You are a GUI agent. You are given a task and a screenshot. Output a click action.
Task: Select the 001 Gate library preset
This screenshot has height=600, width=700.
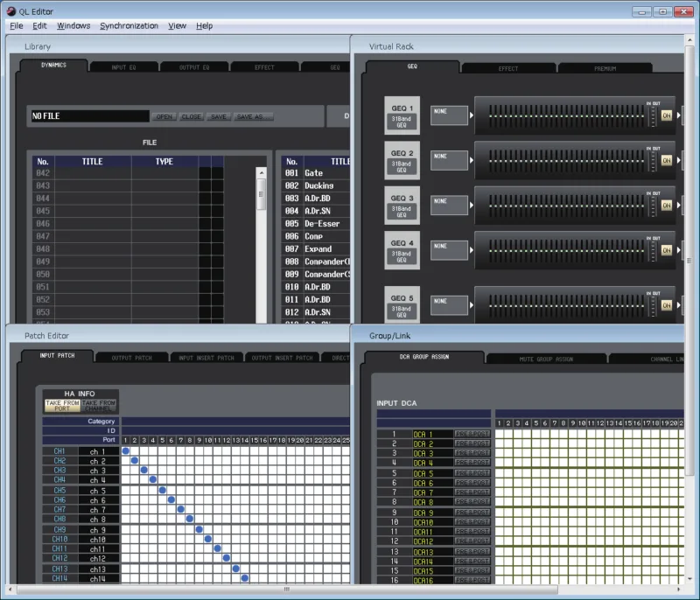coord(317,173)
